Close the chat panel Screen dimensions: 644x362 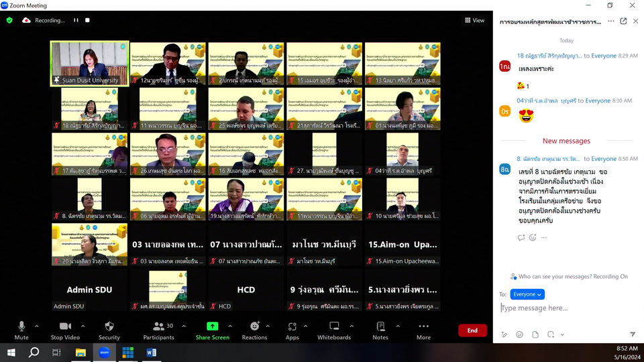coord(635,21)
